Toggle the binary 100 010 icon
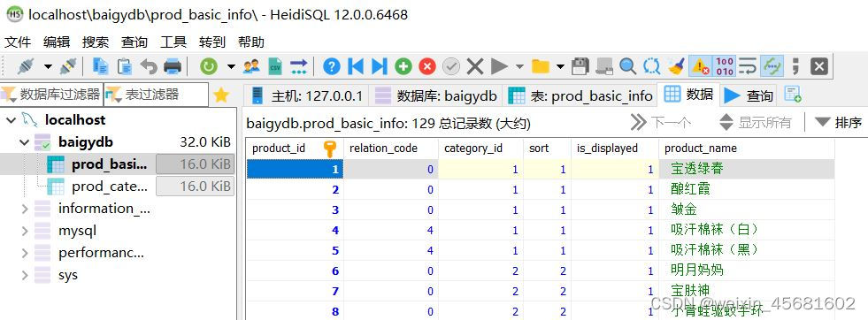The width and height of the screenshot is (868, 320). [x=725, y=67]
